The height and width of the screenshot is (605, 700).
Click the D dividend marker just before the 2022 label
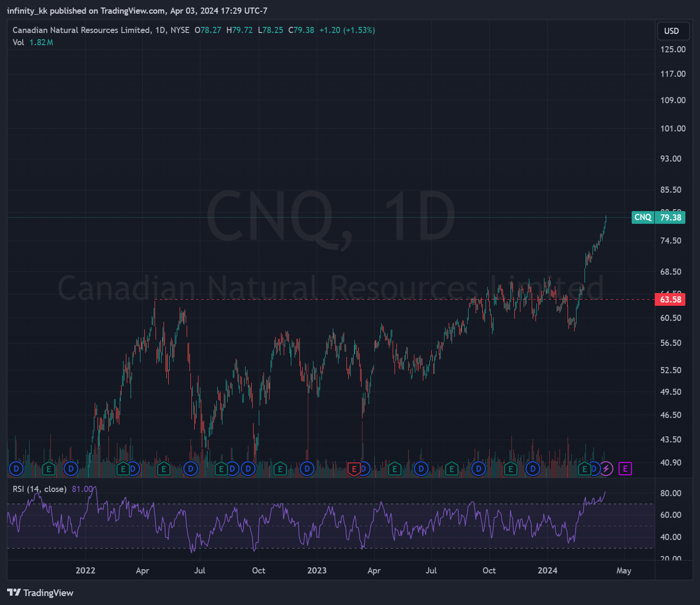(71, 469)
